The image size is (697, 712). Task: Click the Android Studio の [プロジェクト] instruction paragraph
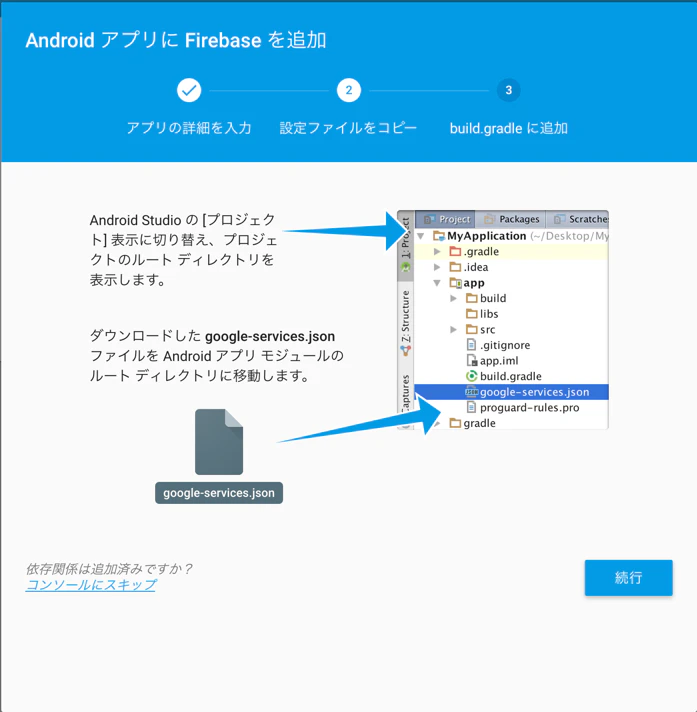(183, 250)
